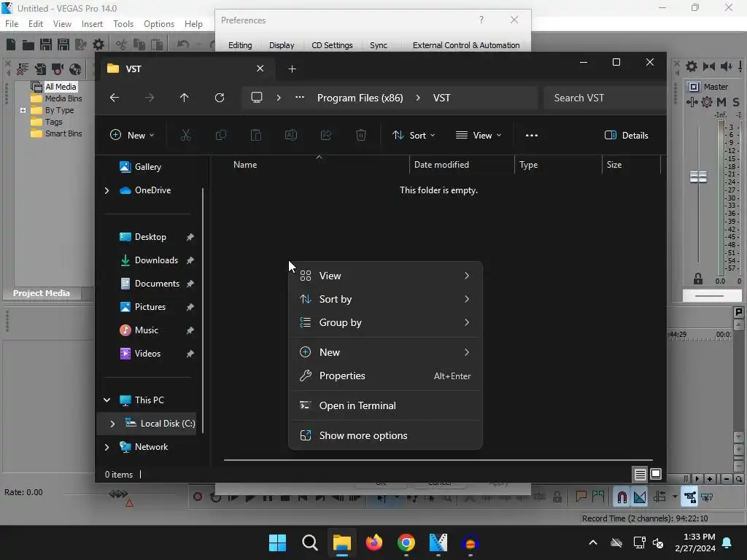The image size is (747, 560).
Task: Toggle Master bus output selector square button
Action: pos(694,87)
